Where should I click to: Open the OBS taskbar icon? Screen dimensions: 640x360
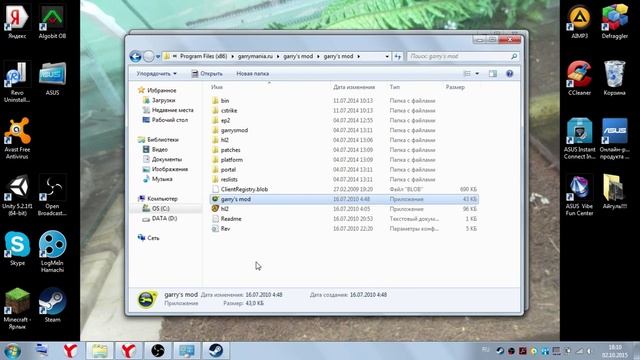point(158,351)
